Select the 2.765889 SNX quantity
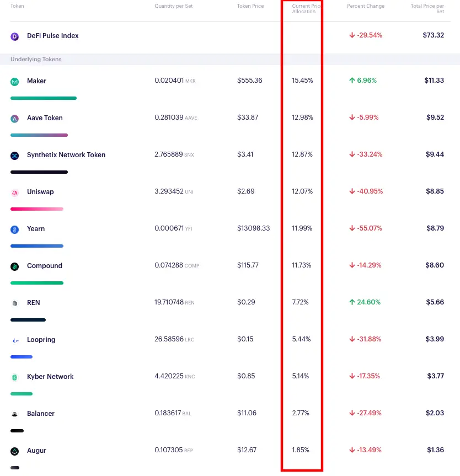This screenshot has width=460, height=476. (x=174, y=154)
